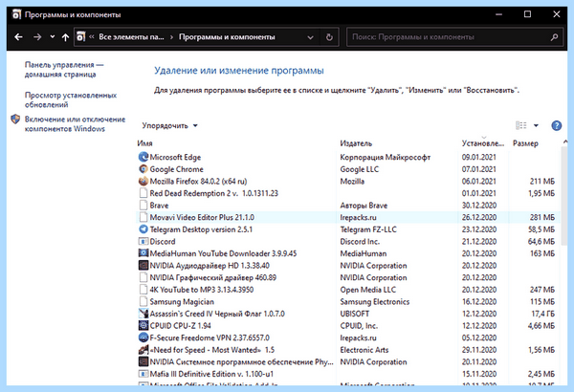Sort by the installed date column header
Screen dimensions: 574x392
point(483,143)
